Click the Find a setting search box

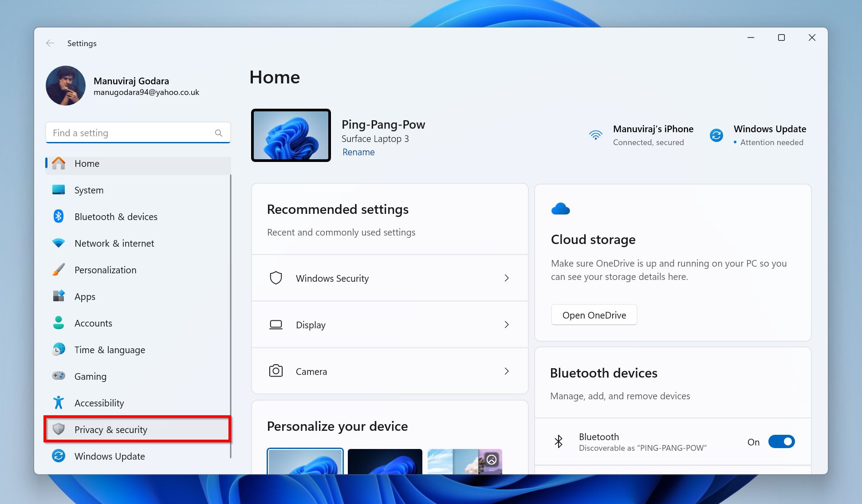point(138,133)
